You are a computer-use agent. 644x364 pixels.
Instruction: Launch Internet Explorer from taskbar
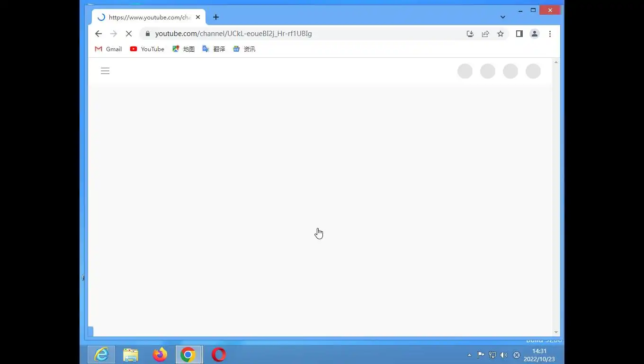[x=101, y=355]
